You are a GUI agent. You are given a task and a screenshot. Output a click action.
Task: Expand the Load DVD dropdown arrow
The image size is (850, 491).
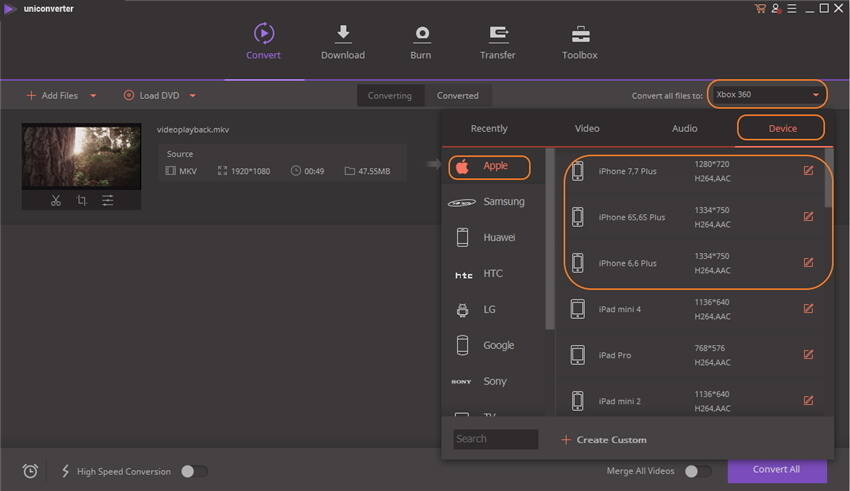point(192,96)
